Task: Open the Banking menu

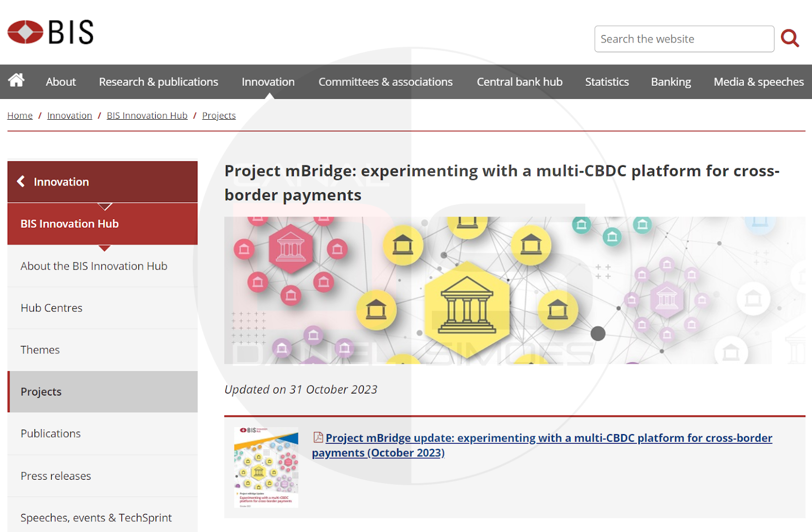Action: tap(671, 82)
